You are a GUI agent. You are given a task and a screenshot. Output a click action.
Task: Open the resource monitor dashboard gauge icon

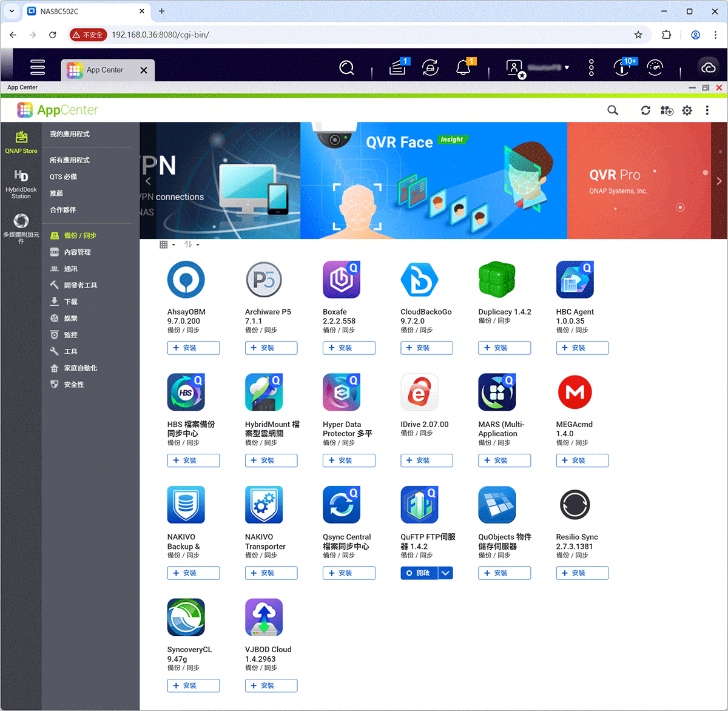tap(655, 67)
